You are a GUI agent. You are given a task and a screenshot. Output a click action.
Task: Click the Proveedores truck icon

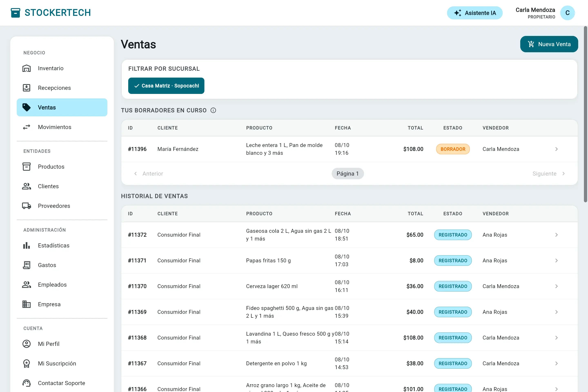(27, 206)
